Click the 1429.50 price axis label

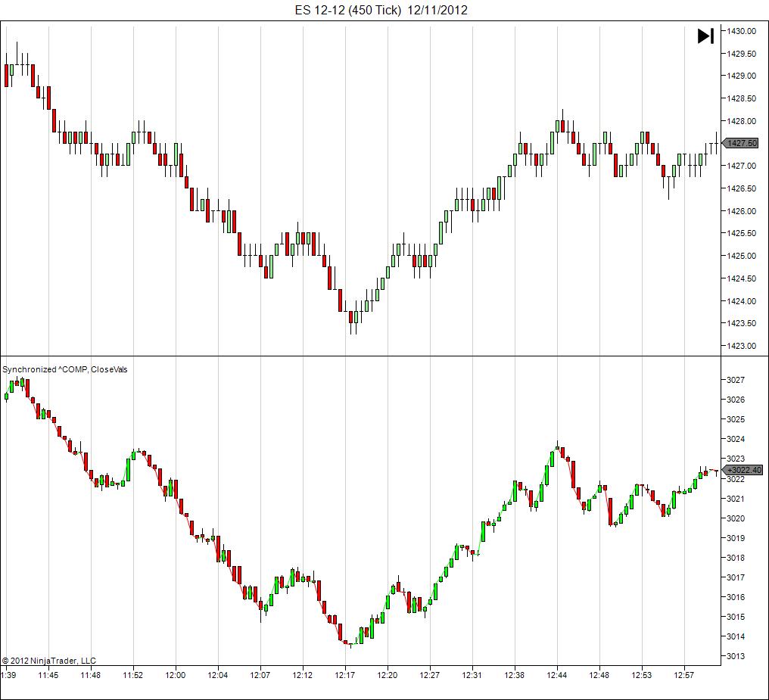click(741, 54)
